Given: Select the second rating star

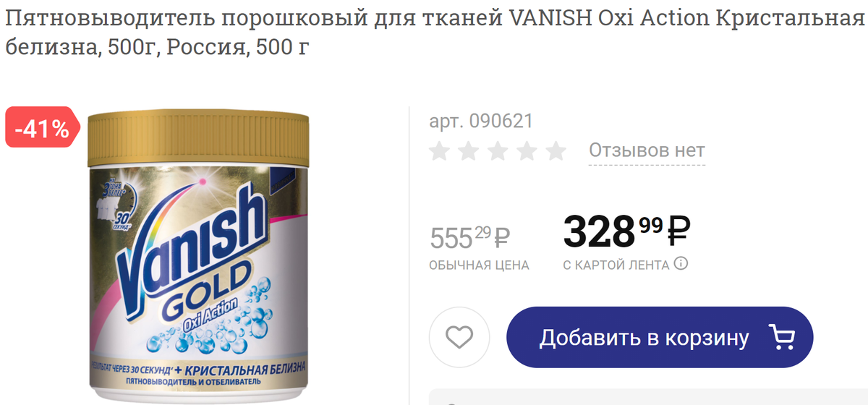Looking at the screenshot, I should [469, 150].
